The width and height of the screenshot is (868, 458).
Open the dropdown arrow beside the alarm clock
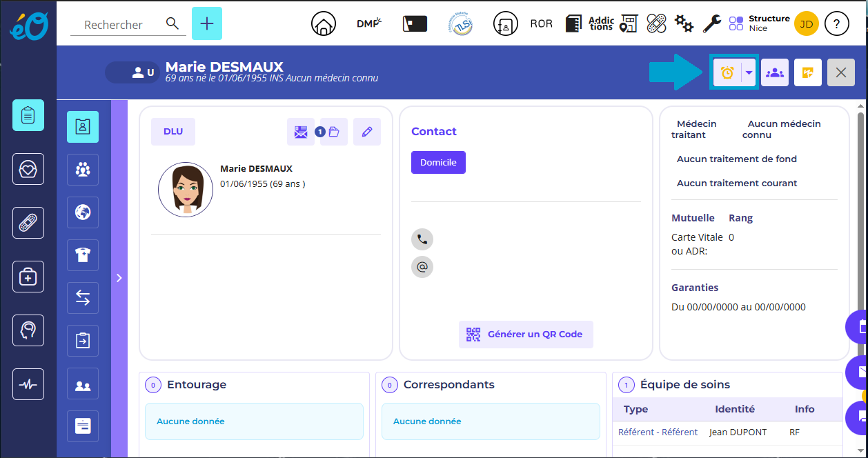[749, 72]
